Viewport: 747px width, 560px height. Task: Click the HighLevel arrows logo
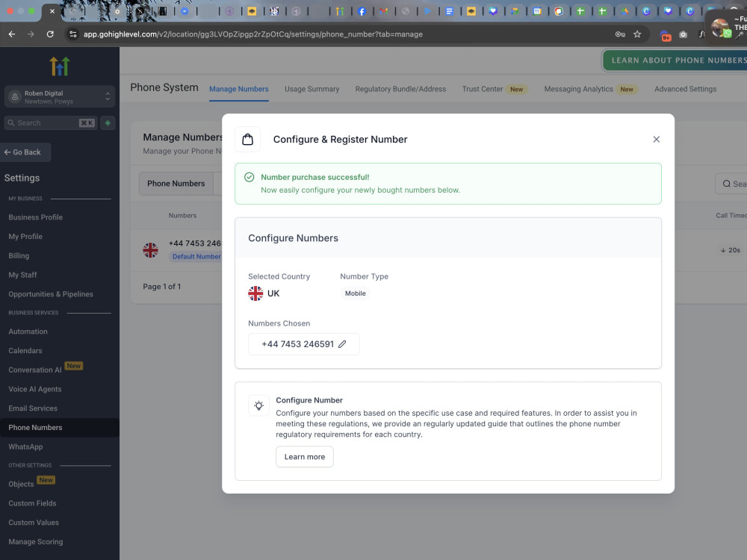pyautogui.click(x=60, y=66)
